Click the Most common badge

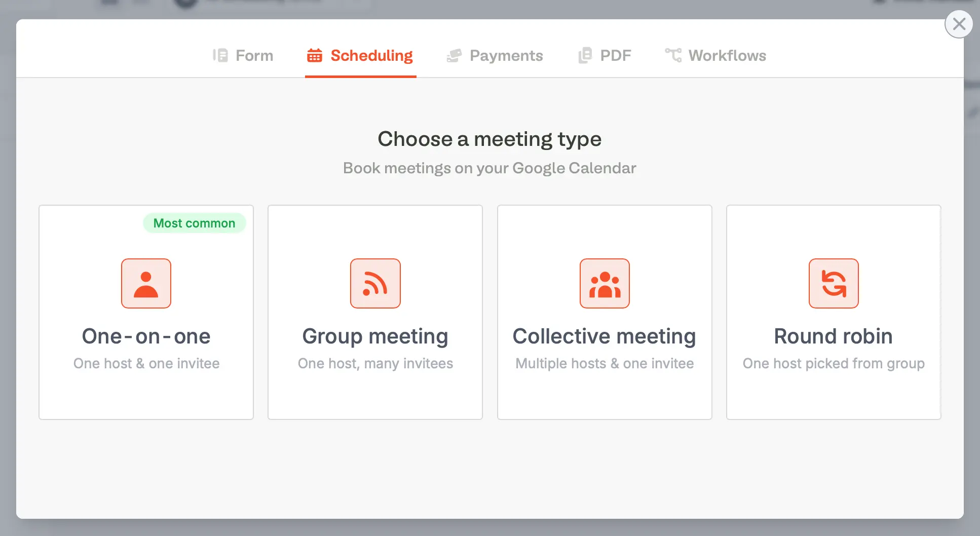tap(194, 223)
